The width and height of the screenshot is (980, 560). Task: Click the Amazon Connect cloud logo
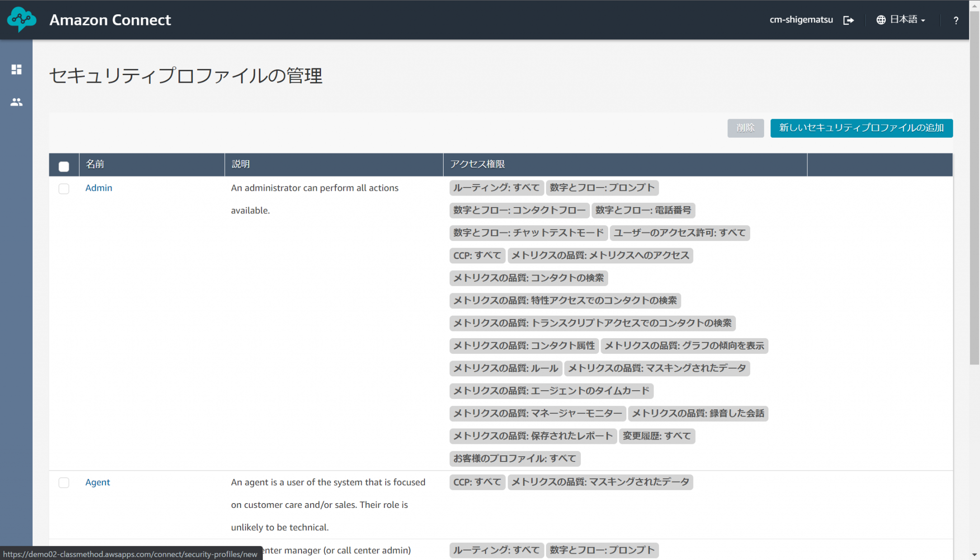coord(22,20)
